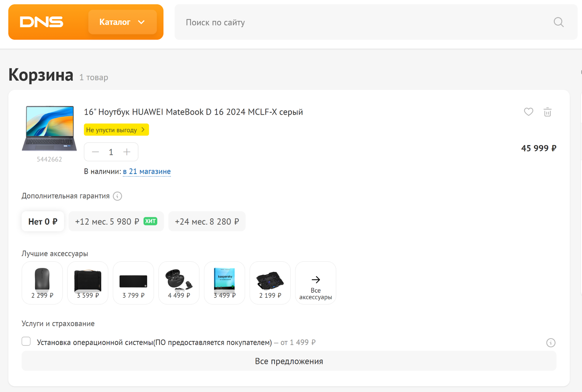This screenshot has width=582, height=392.
Task: Click 'Все предложения' button
Action: (289, 361)
